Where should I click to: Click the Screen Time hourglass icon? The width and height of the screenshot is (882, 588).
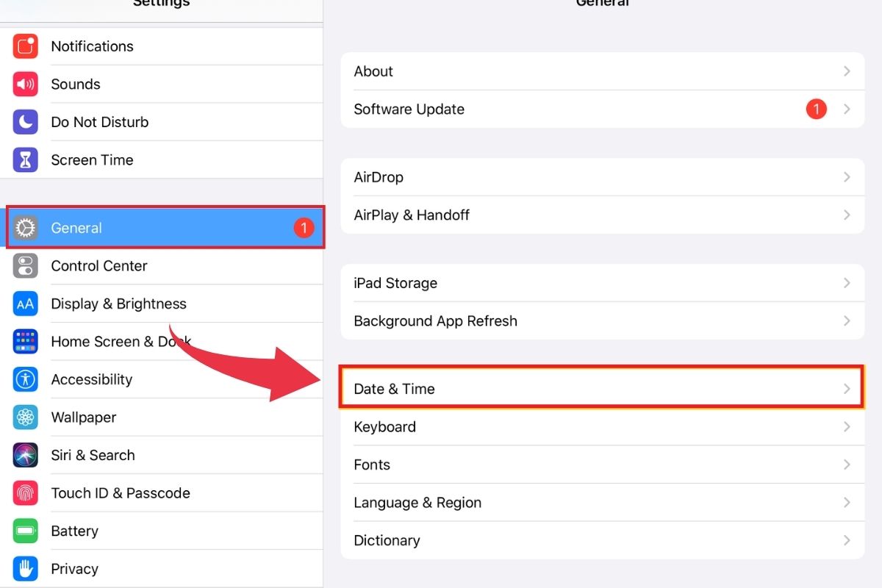[x=24, y=159]
